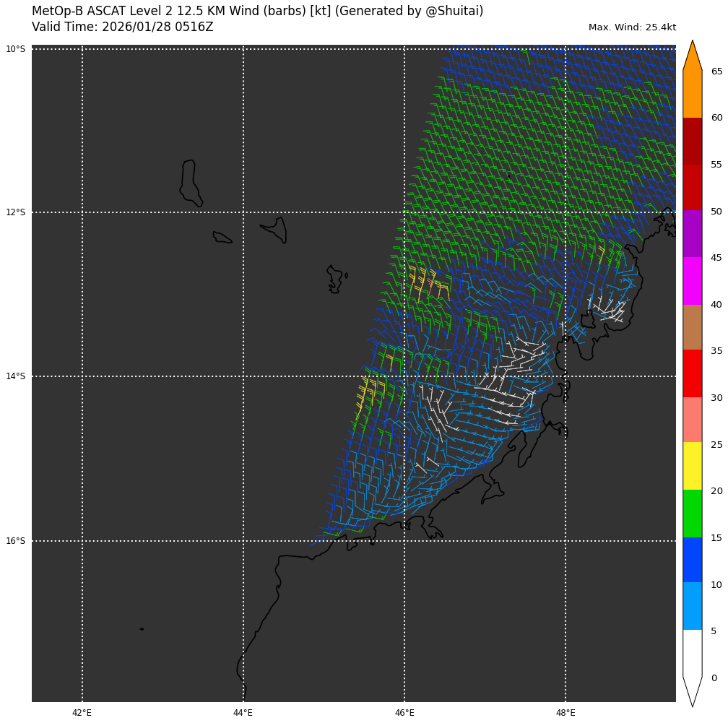Click the 46°E longitude axis label
Screen dimensions: 728x723
(404, 713)
